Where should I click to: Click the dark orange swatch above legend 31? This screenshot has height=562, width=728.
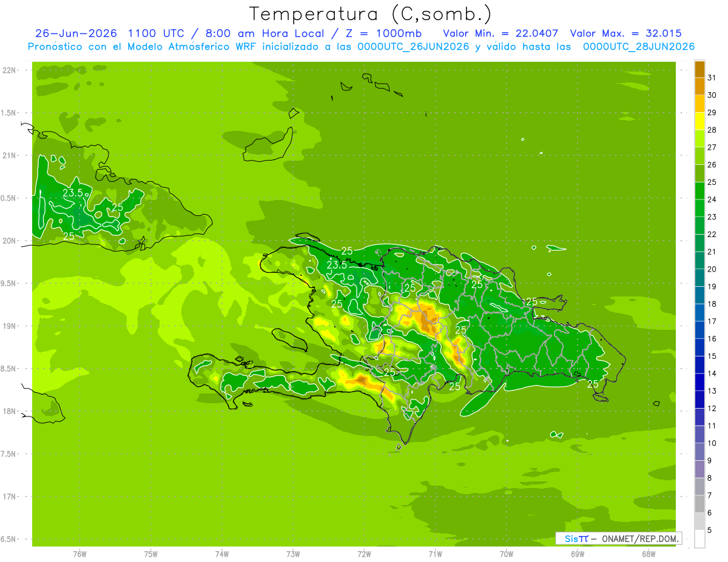[x=699, y=69]
